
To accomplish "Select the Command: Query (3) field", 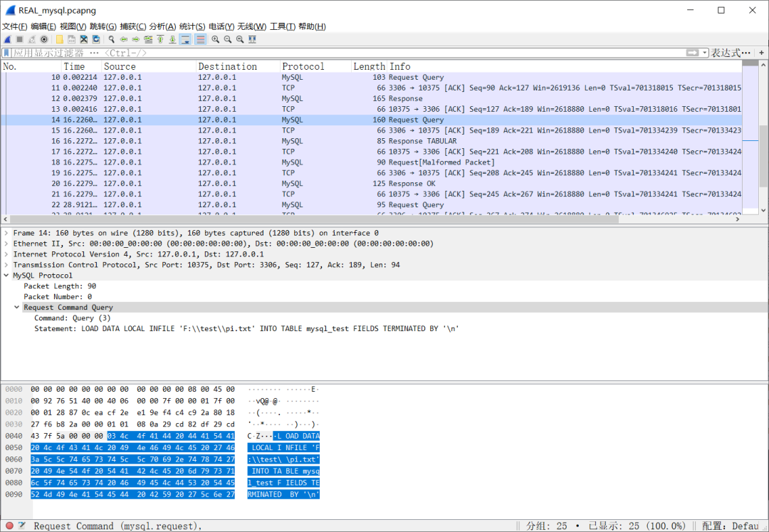I will [x=73, y=318].
